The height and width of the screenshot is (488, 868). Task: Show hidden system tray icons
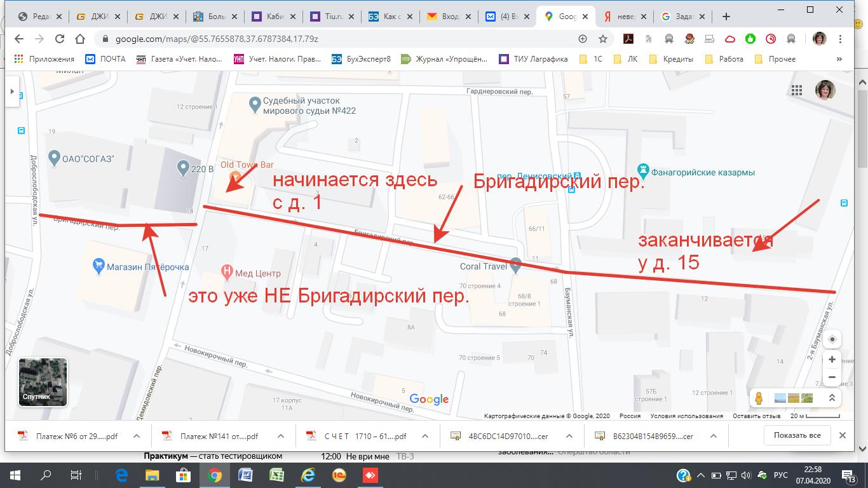pyautogui.click(x=700, y=475)
